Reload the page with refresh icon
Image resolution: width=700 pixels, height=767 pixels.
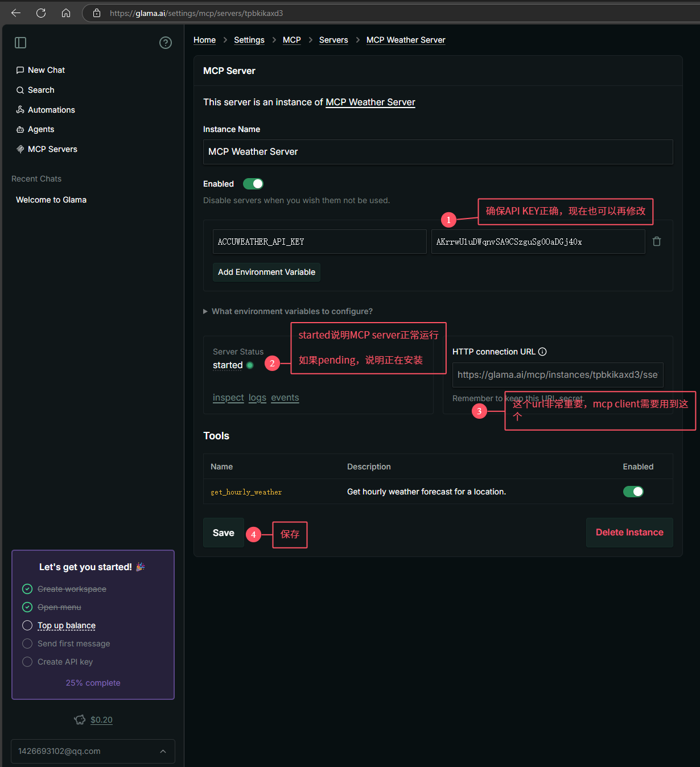(41, 13)
